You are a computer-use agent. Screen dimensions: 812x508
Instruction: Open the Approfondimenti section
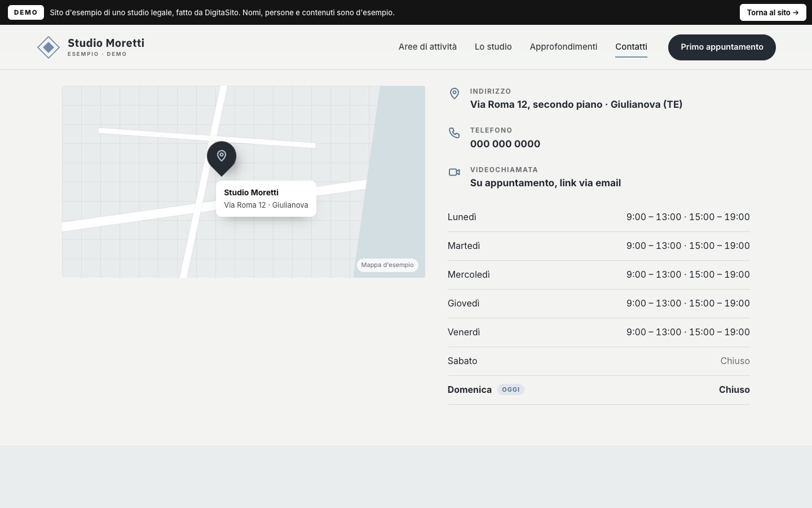563,47
